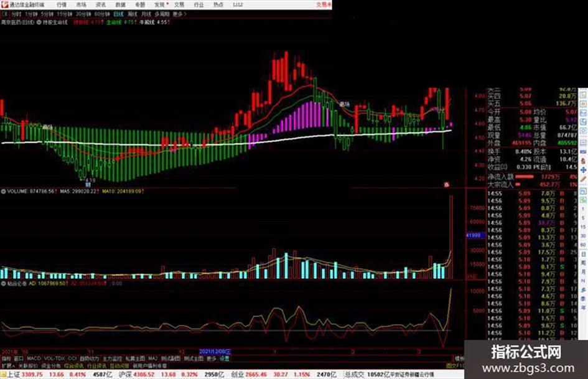Open indicator 设置 button

[225, 358]
